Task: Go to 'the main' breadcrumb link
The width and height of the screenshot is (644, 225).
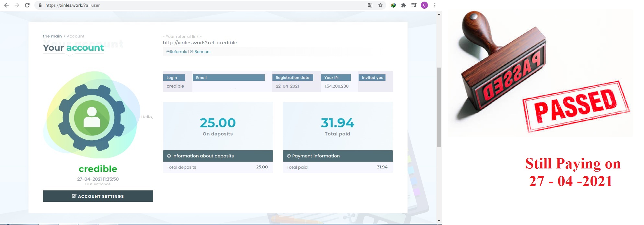Action: coord(52,36)
